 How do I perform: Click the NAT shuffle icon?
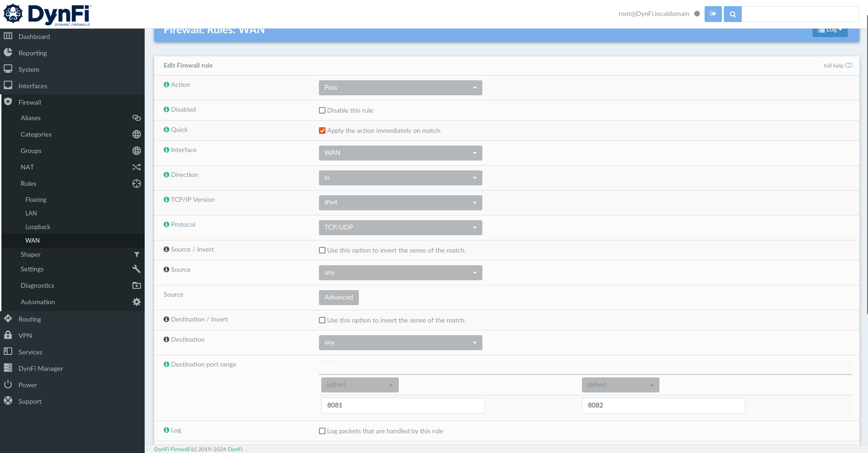tap(137, 167)
